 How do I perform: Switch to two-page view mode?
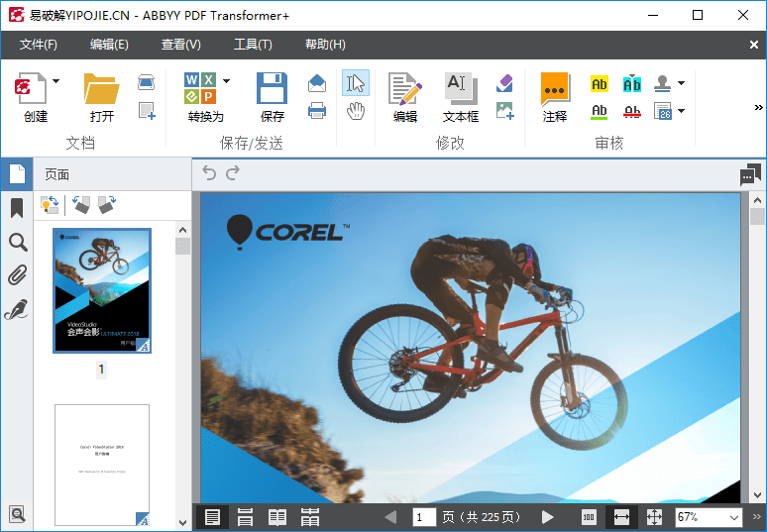pyautogui.click(x=277, y=517)
